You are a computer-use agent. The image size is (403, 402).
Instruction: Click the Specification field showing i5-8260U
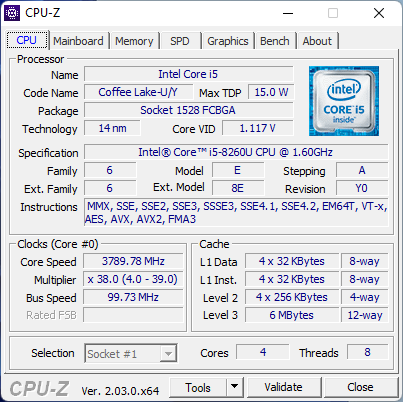coord(236,152)
